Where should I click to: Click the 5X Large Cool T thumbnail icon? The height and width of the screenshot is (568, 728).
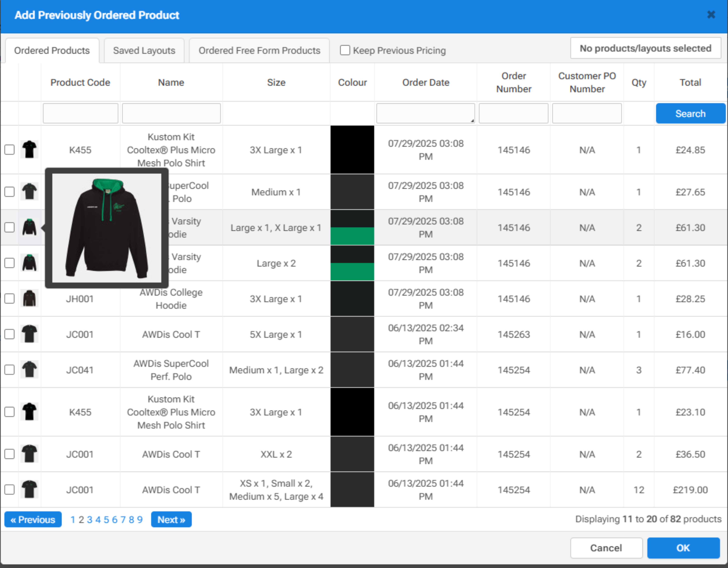29,334
